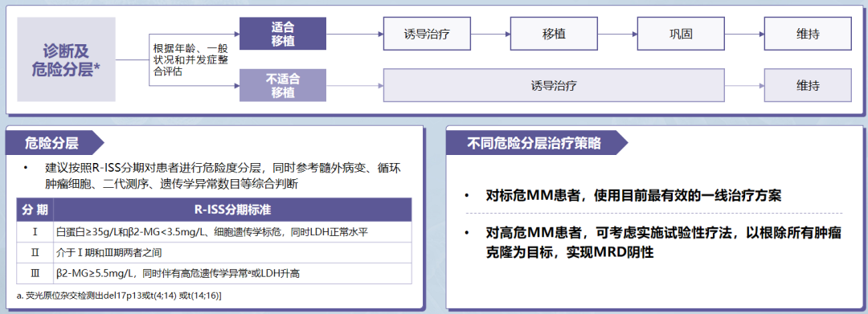Click the lower-row 维持 step box
Image resolution: width=868 pixels, height=314 pixels.
[809, 86]
